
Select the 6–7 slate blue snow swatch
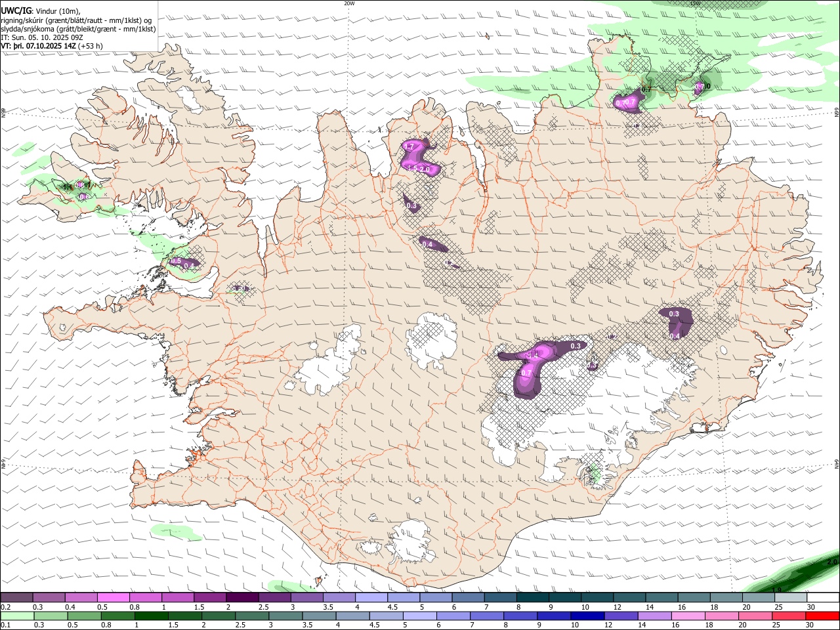click(x=468, y=598)
